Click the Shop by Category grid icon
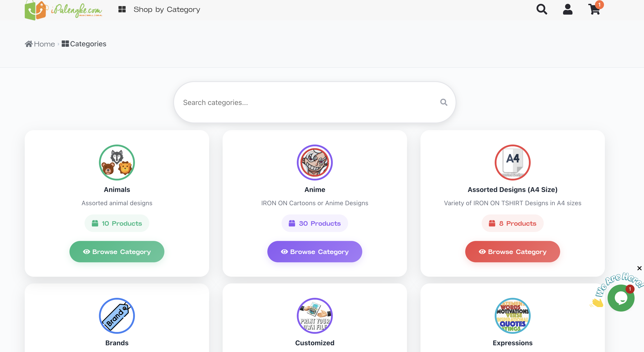Screen dimensions: 644x352 (x=122, y=9)
